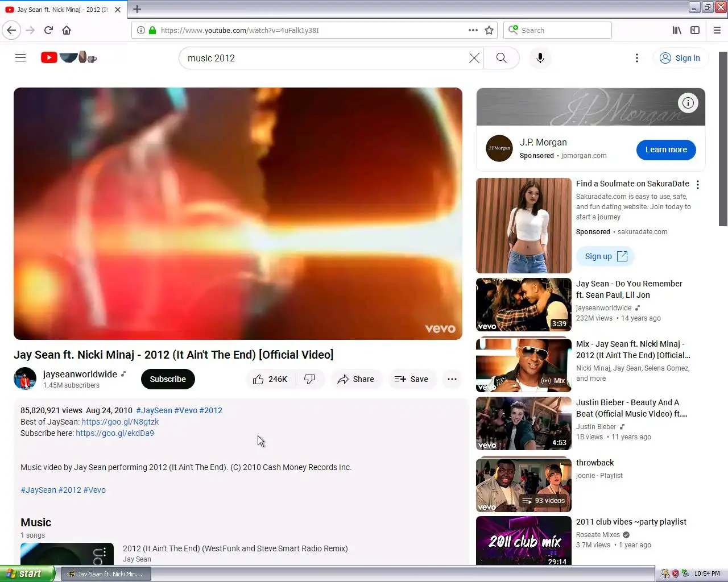Viewport: 728px width, 582px height.
Task: Click Sign up on the SakuraDate ad
Action: [606, 256]
